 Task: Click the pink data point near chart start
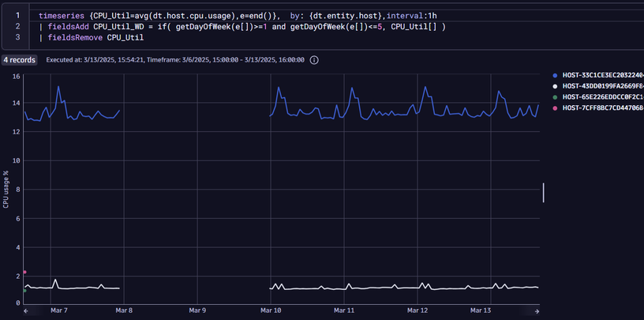click(25, 272)
